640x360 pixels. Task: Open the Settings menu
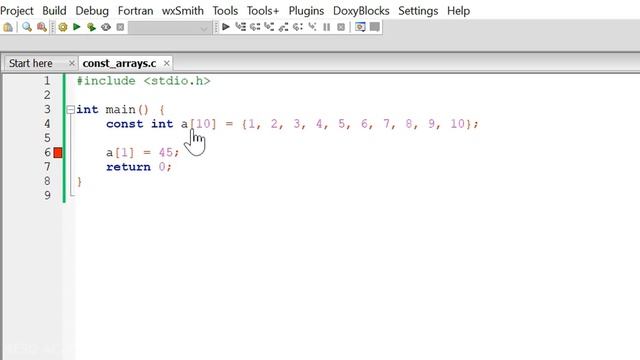(x=418, y=11)
